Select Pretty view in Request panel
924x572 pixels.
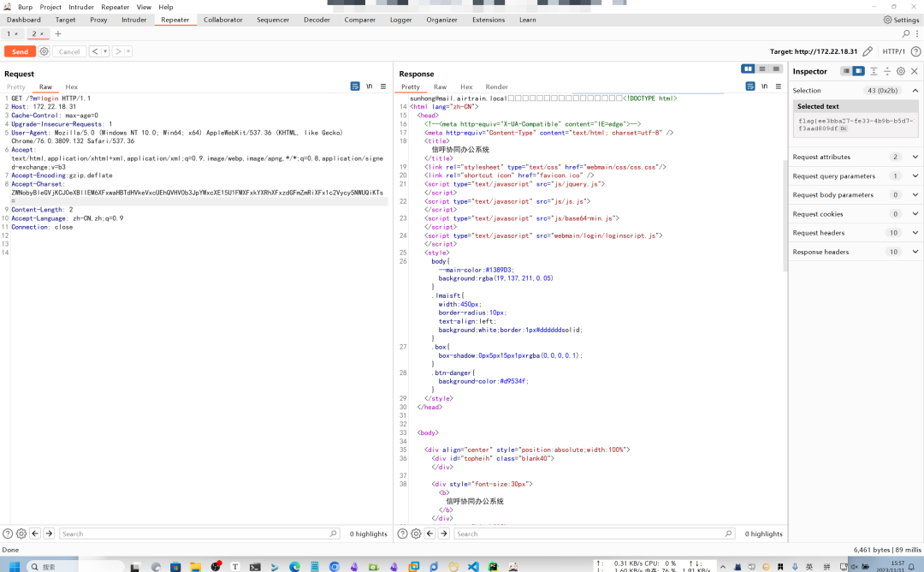coord(16,86)
